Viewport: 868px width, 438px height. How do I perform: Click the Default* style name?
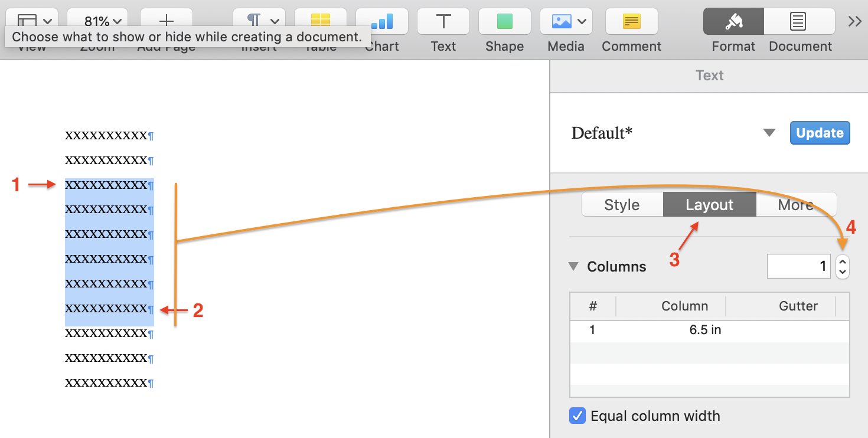tap(602, 133)
